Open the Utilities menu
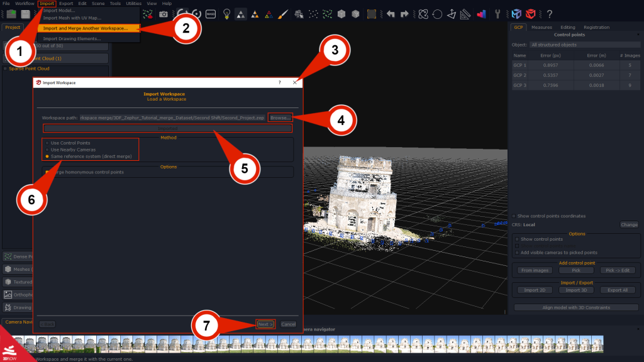 133,3
